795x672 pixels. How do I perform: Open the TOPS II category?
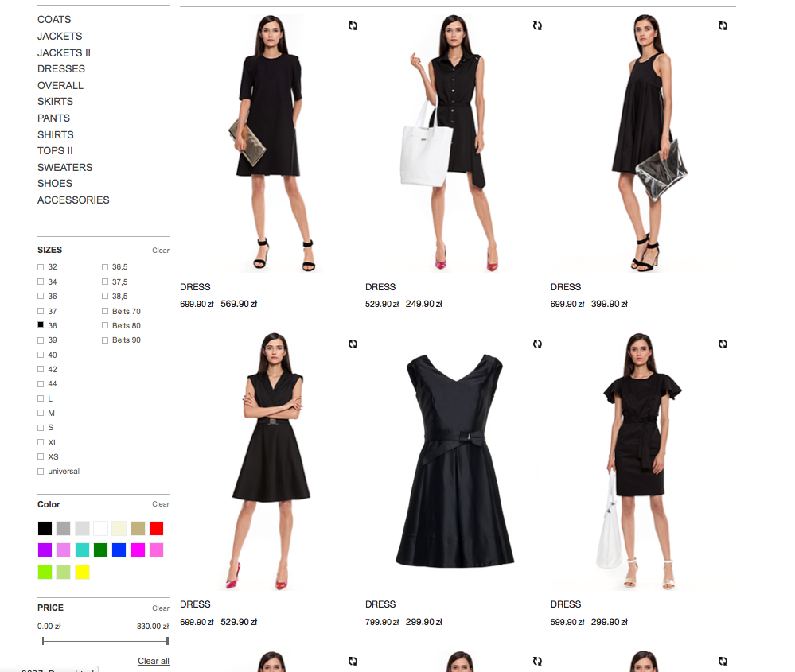[x=55, y=151]
